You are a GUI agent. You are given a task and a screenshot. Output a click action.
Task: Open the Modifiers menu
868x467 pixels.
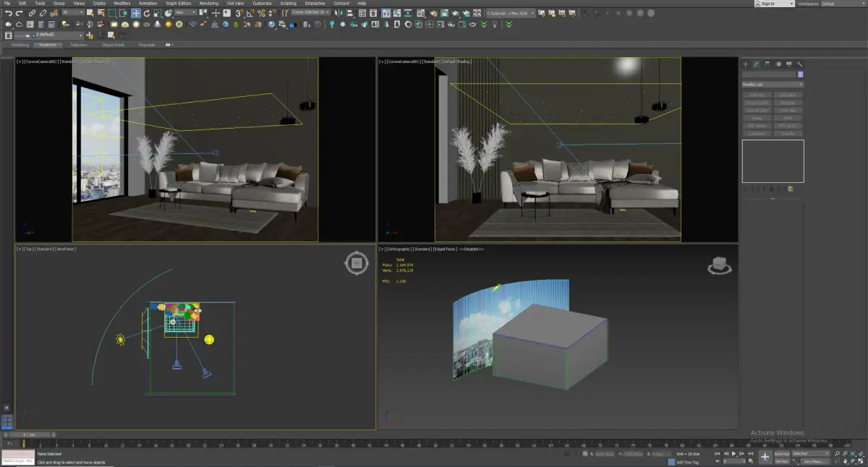point(122,3)
